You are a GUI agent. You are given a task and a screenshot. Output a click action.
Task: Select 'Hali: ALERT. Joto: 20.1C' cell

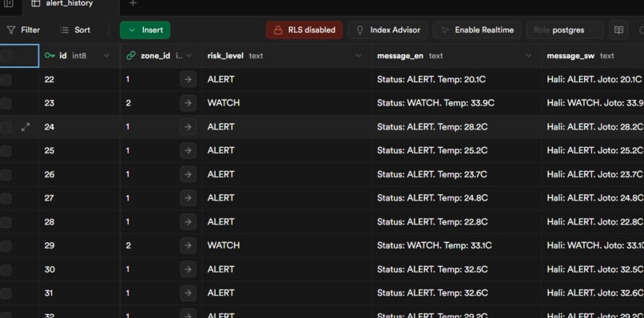click(x=593, y=79)
